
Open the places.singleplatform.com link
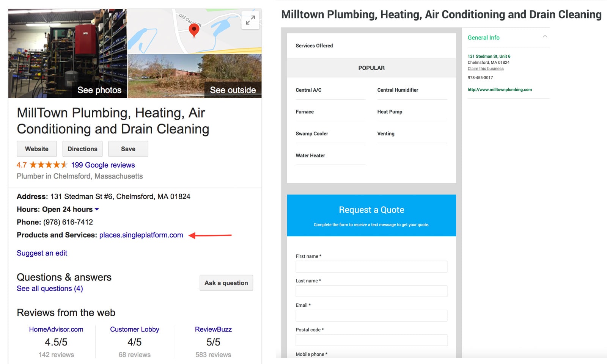pos(141,235)
